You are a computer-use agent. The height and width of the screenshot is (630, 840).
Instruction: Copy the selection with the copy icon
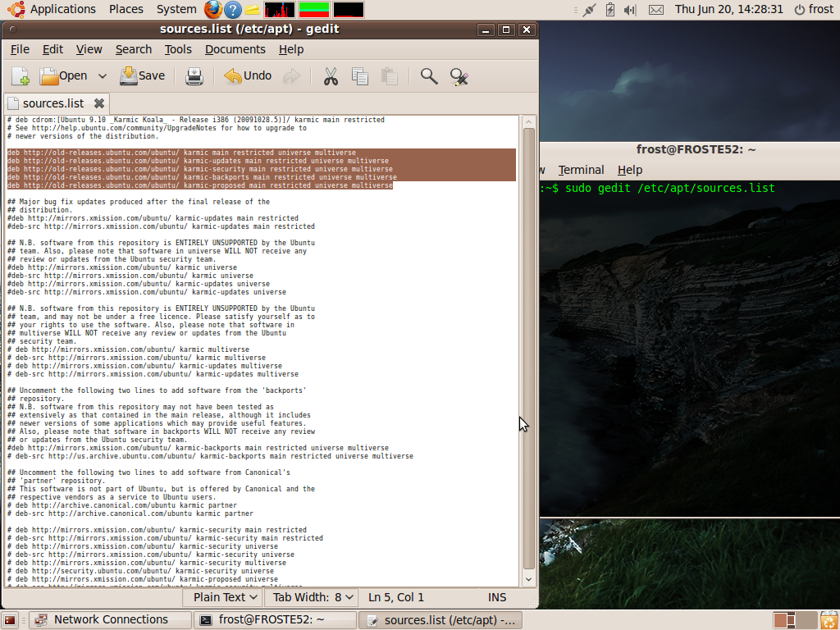pyautogui.click(x=360, y=76)
